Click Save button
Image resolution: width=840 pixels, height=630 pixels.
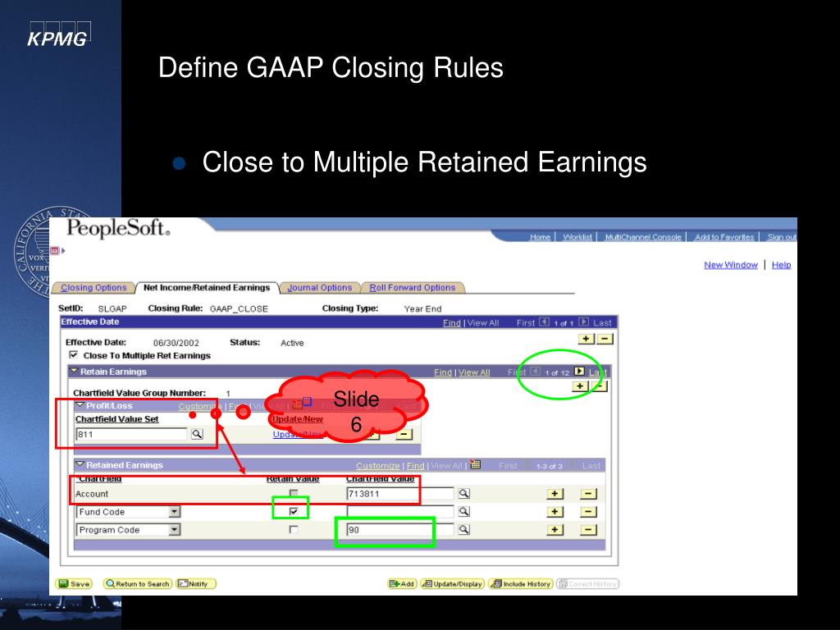pos(74,583)
